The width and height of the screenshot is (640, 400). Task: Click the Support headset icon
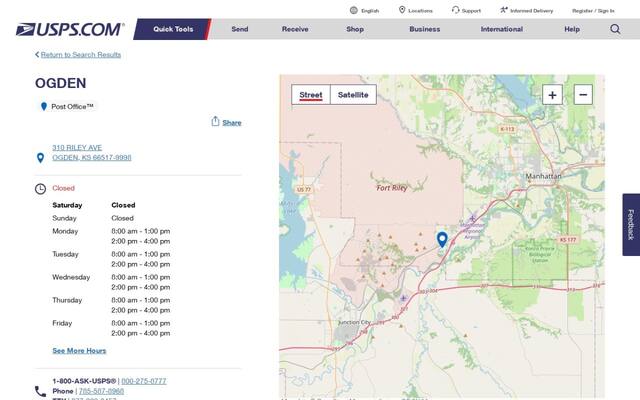pyautogui.click(x=456, y=10)
